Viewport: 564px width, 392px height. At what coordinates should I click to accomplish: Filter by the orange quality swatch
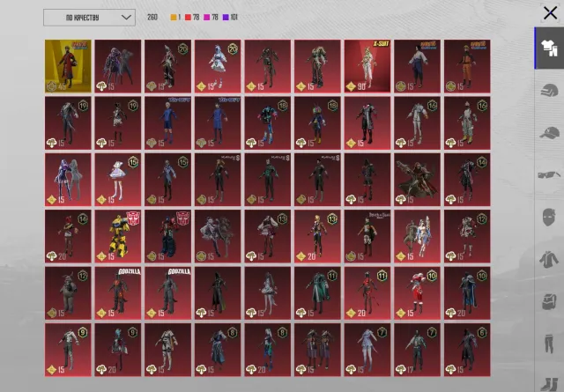coord(174,18)
